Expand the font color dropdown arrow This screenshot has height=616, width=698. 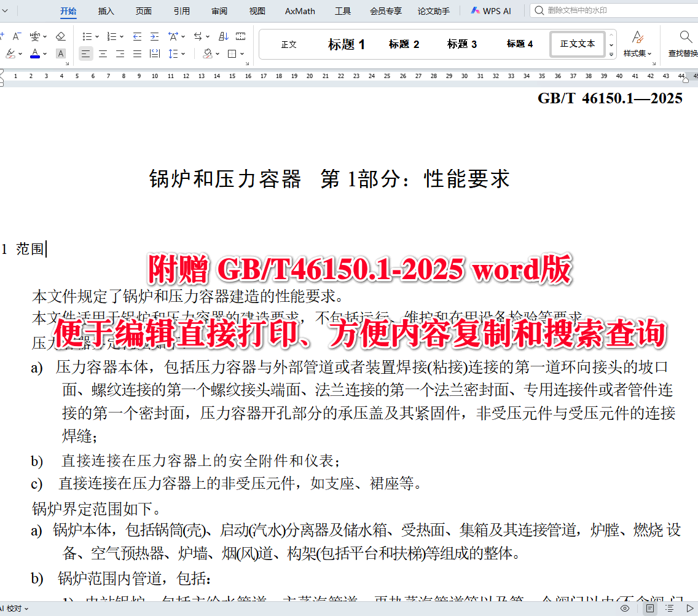coord(45,54)
